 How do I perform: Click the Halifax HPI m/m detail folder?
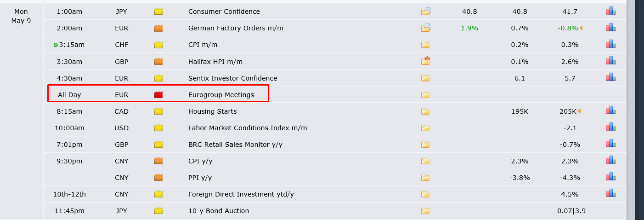click(425, 61)
